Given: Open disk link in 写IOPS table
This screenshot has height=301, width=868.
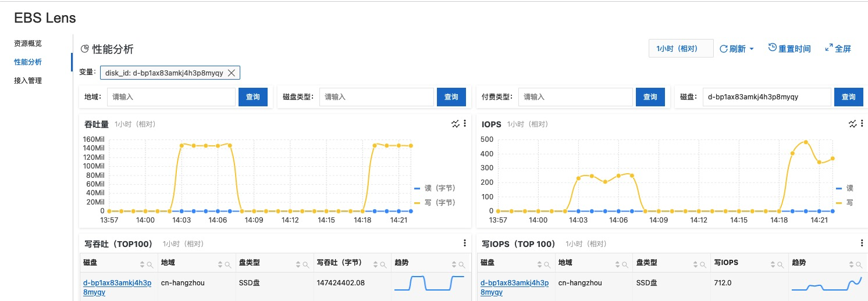Looking at the screenshot, I should tap(515, 288).
